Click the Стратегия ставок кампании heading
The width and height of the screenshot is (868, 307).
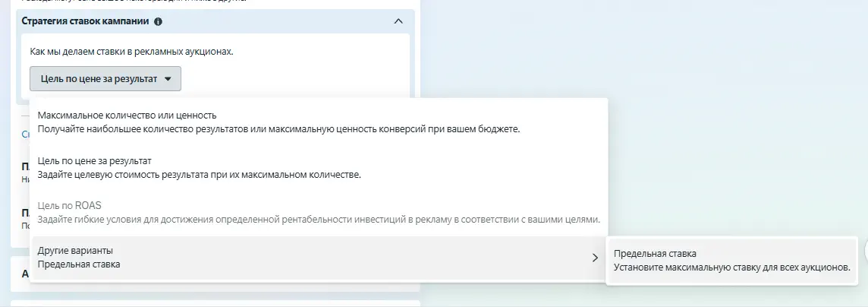point(85,21)
